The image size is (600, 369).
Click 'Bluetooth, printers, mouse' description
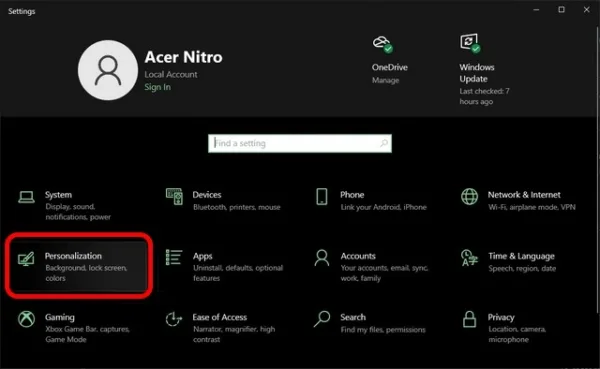click(x=236, y=207)
